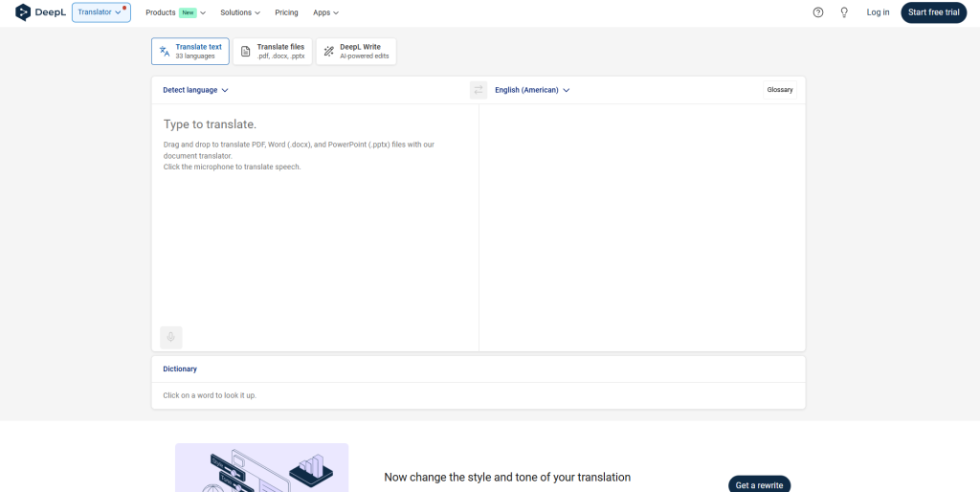Click the DeepL logo icon
Screen dimensions: 980x492
pyautogui.click(x=23, y=12)
